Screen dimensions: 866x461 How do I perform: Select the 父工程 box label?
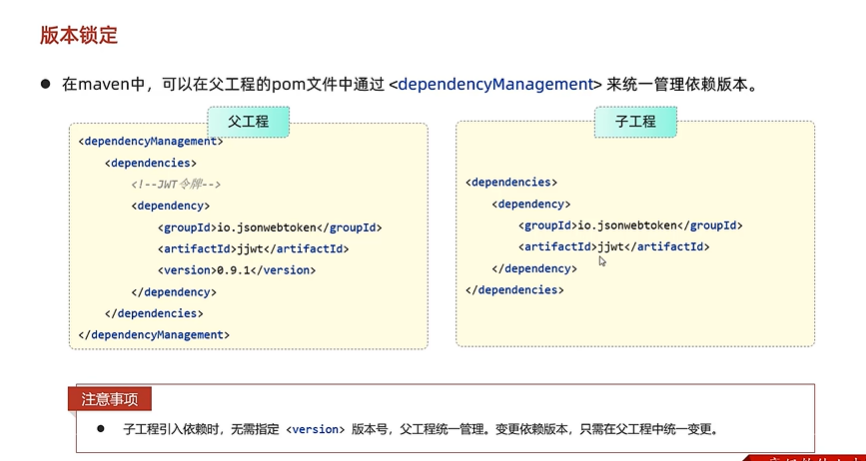pyautogui.click(x=249, y=122)
